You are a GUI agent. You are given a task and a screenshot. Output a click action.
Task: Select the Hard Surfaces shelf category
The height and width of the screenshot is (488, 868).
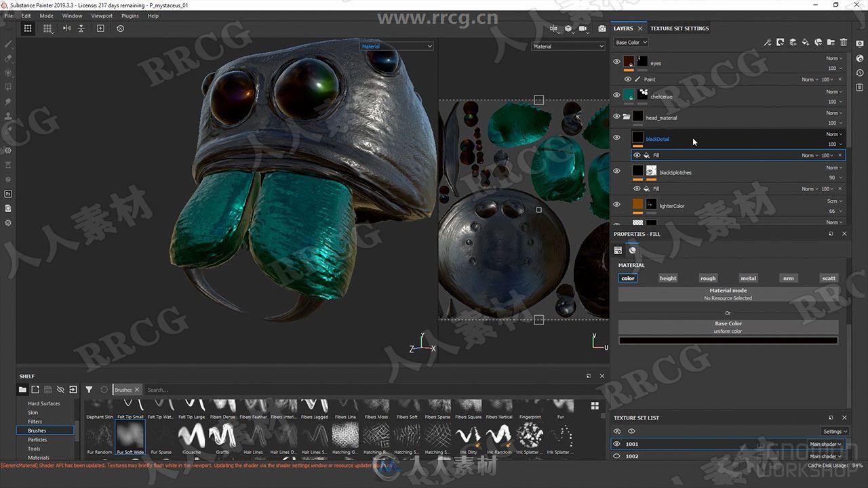pos(44,403)
